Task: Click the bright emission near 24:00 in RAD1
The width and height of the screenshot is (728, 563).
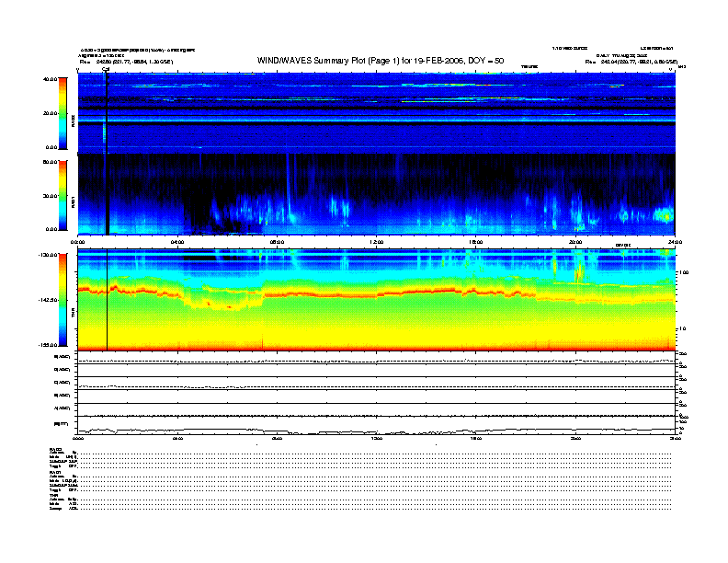Action: (664, 215)
